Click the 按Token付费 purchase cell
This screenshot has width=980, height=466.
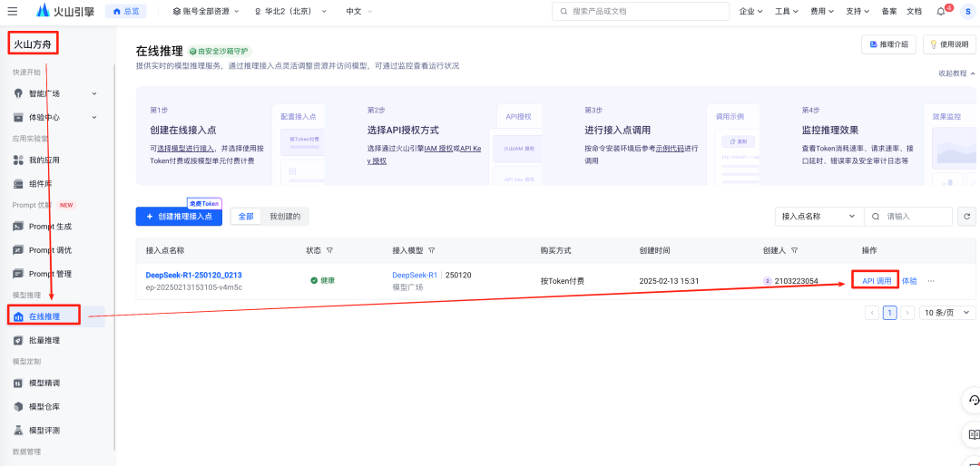tap(563, 281)
